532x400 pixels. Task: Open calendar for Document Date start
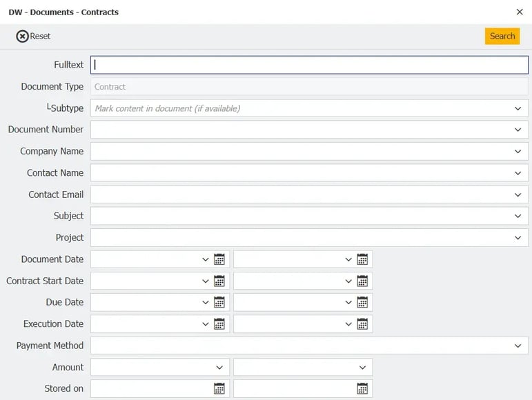[x=219, y=259]
